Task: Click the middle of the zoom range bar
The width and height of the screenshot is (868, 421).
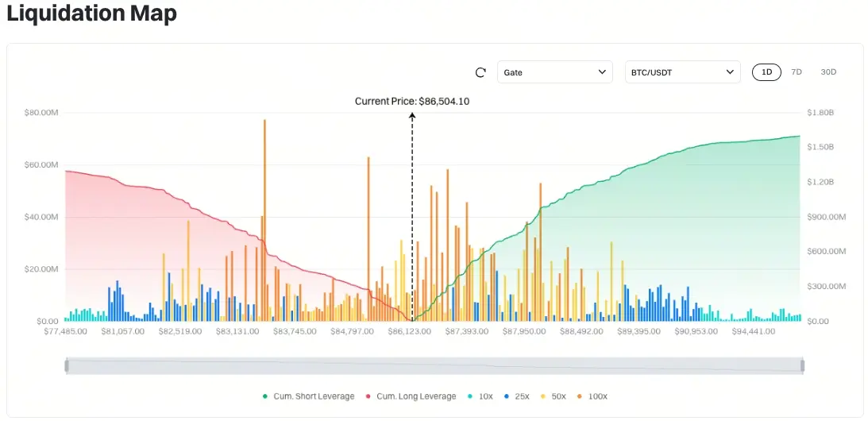Action: point(434,365)
